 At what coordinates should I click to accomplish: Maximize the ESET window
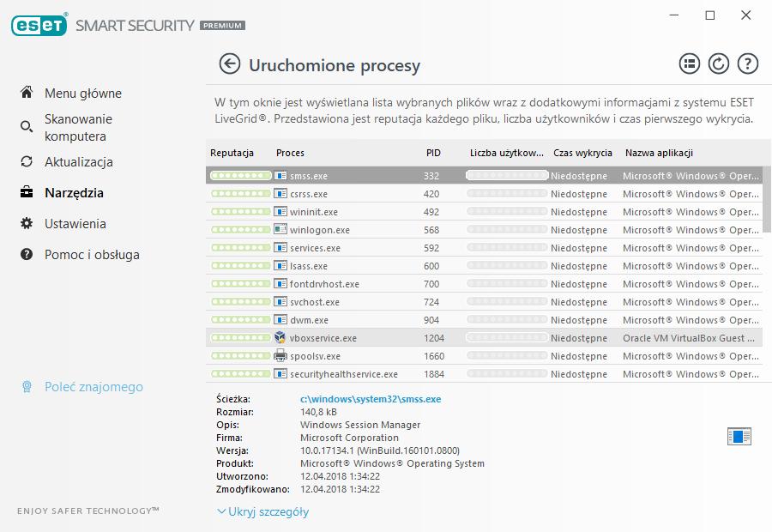click(x=710, y=15)
